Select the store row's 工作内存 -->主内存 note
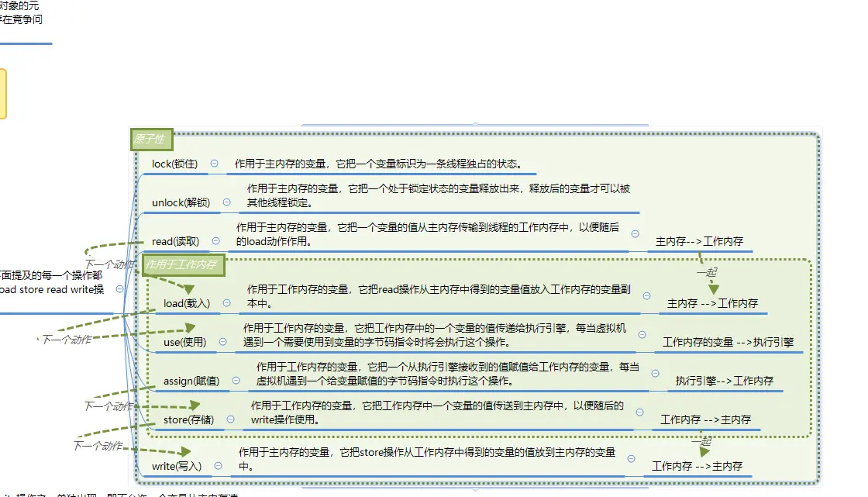The image size is (868, 497). [705, 420]
